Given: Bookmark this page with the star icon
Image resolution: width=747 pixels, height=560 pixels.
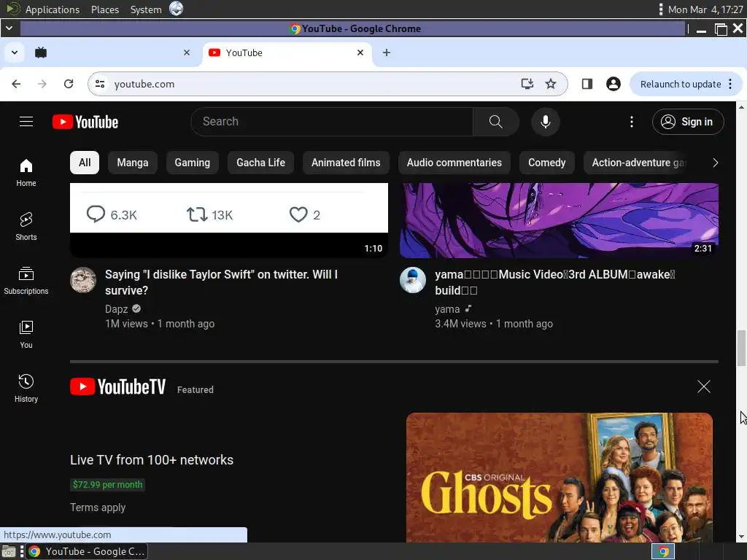Looking at the screenshot, I should (551, 84).
